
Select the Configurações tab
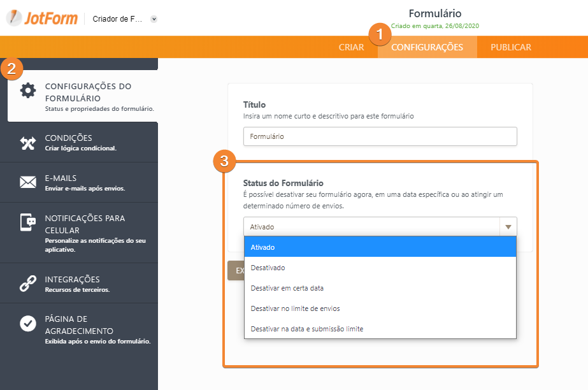click(427, 47)
